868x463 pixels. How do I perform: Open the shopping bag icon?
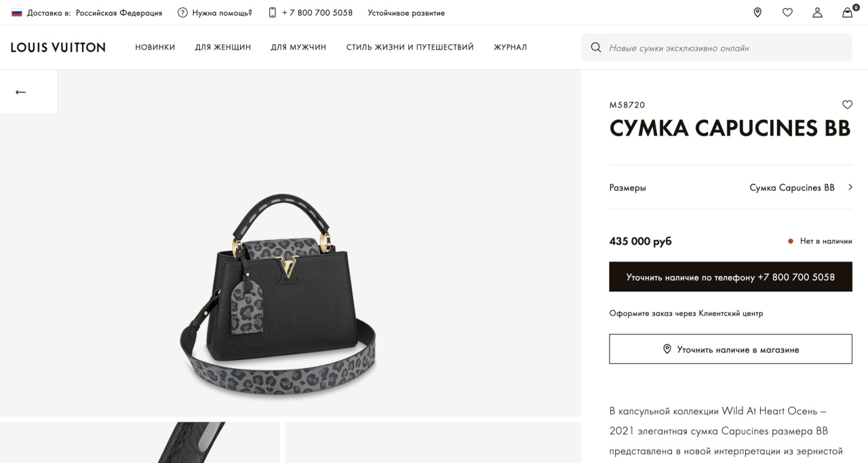848,12
